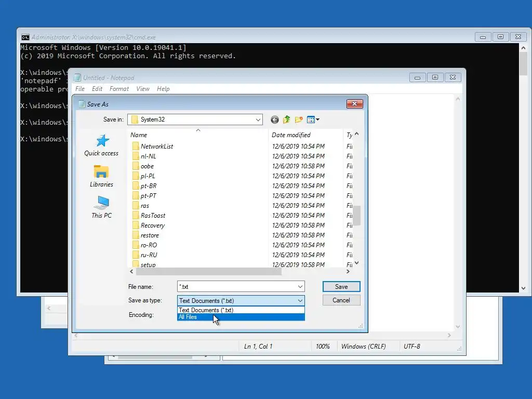This screenshot has width=532, height=399.
Task: Choose All Files in type list
Action: [x=241, y=317]
